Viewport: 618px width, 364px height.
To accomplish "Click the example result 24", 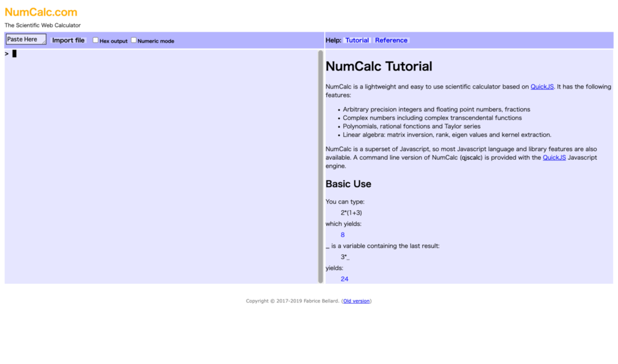I will point(344,279).
